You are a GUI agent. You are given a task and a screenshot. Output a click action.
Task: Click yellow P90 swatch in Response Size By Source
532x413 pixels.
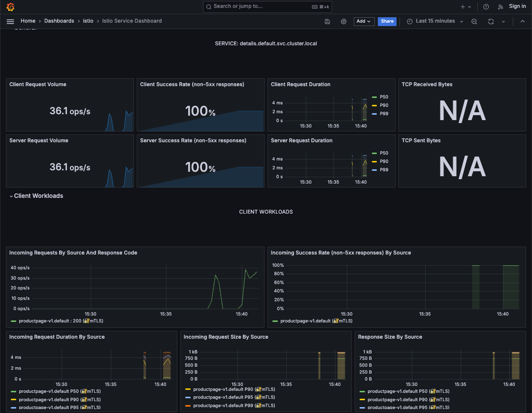click(x=363, y=400)
